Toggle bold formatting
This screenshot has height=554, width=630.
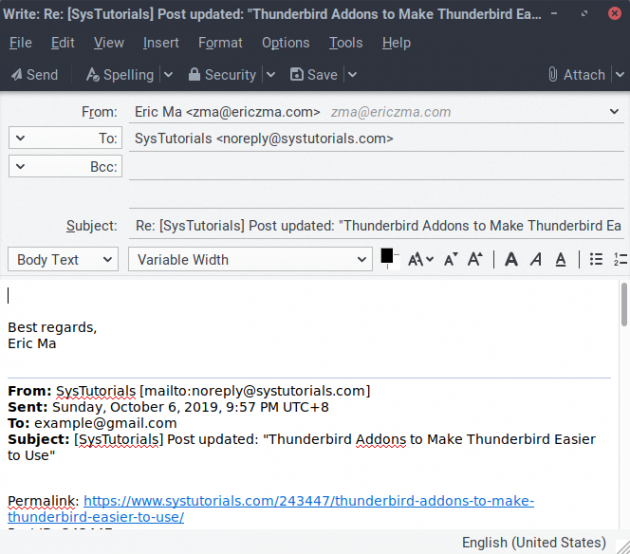tap(511, 260)
